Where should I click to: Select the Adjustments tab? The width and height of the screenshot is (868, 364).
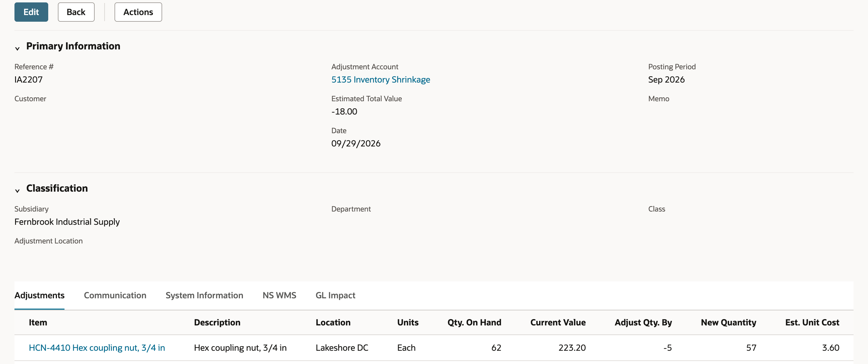point(39,295)
